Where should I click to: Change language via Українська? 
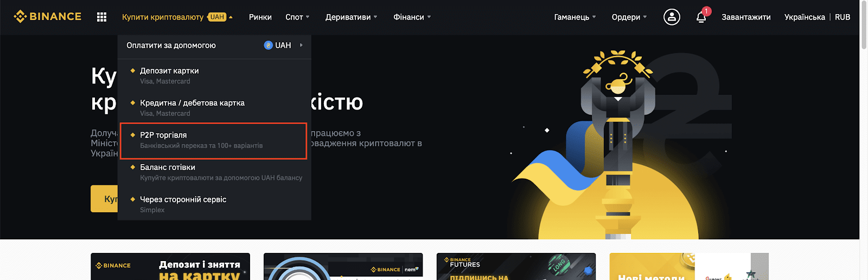[805, 17]
